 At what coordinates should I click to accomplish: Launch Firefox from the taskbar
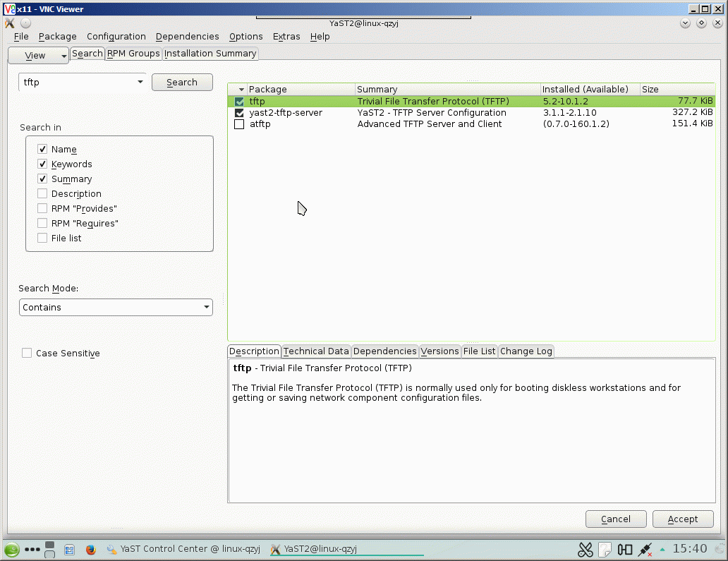click(x=91, y=550)
